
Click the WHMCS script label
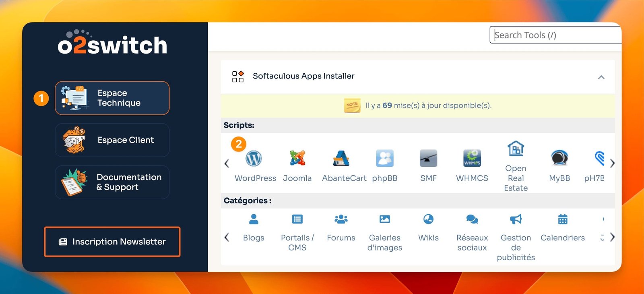click(x=472, y=178)
